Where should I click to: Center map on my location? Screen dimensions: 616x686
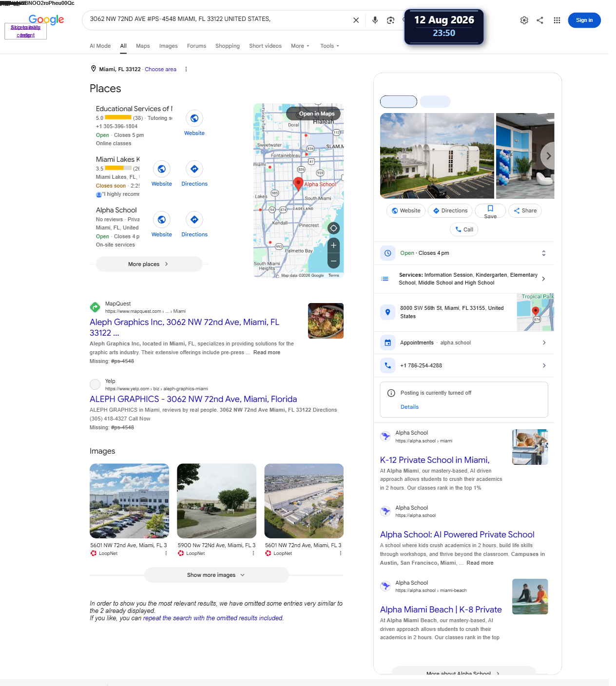[334, 228]
